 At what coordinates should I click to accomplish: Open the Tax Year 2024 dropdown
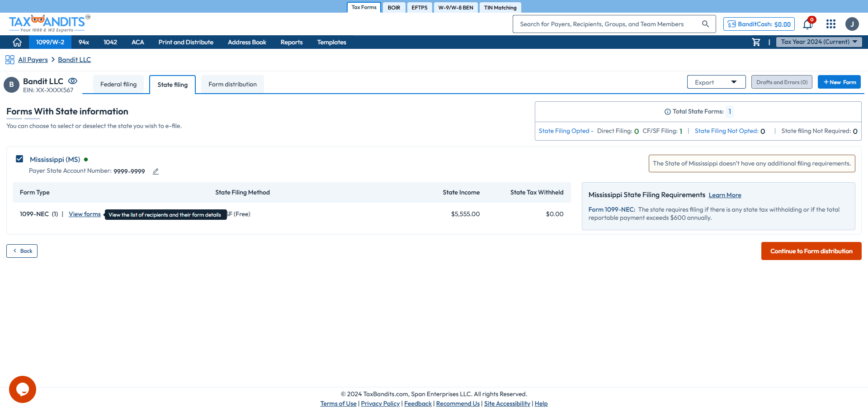[819, 42]
